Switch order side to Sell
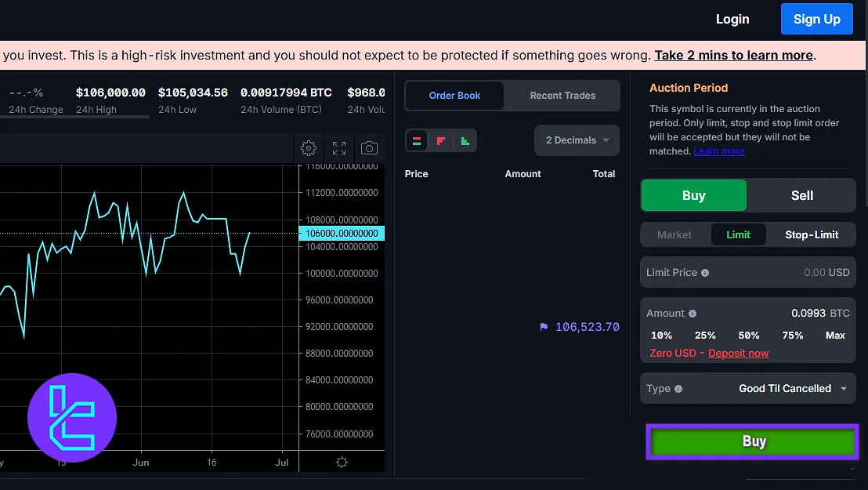This screenshot has height=490, width=868. point(801,196)
